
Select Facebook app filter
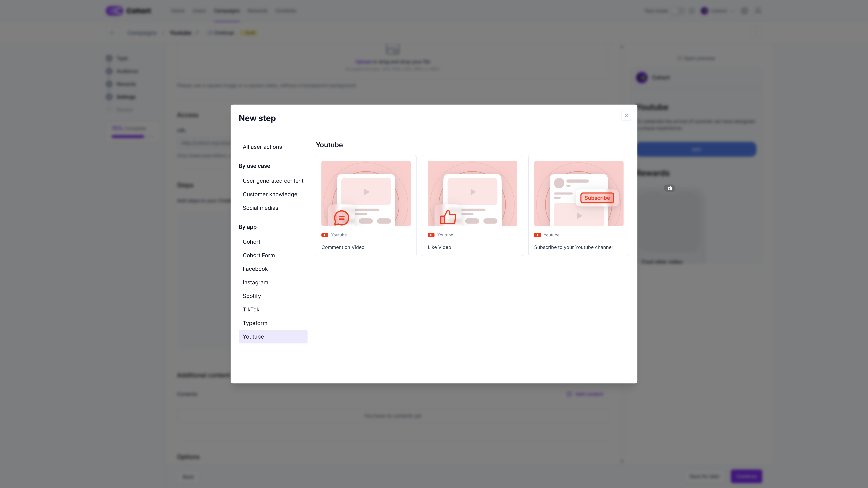click(255, 269)
